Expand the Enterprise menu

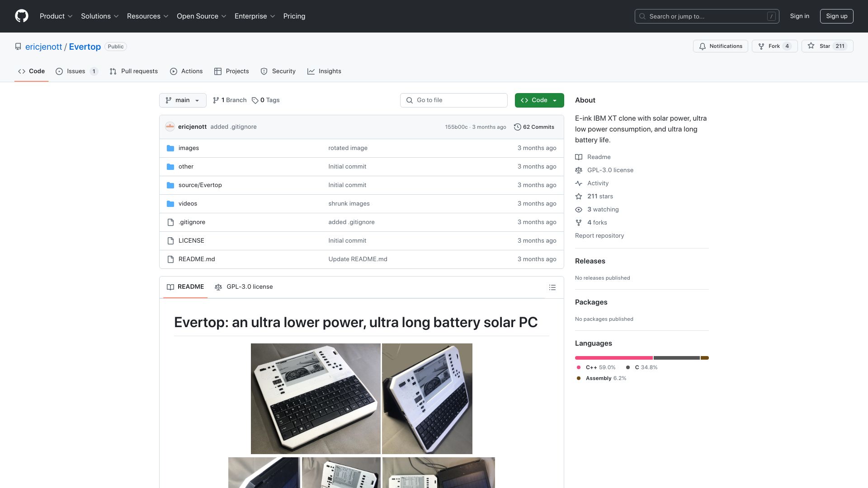click(255, 16)
